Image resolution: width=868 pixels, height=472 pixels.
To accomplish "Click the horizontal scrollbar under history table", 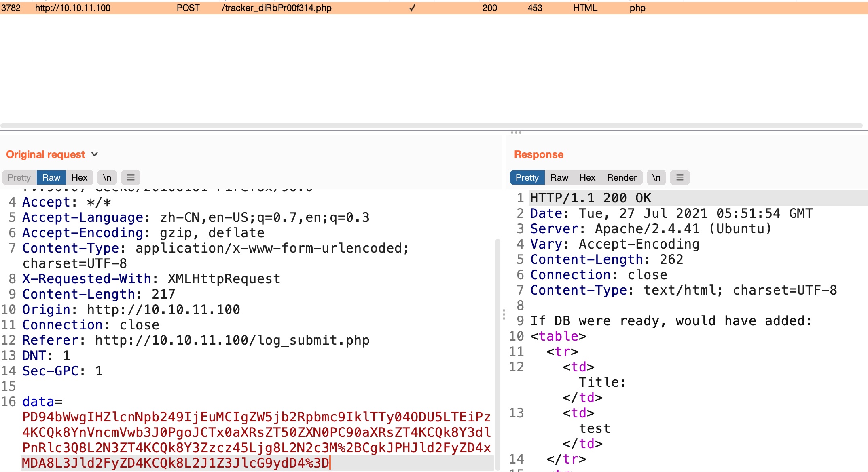I will click(431, 126).
